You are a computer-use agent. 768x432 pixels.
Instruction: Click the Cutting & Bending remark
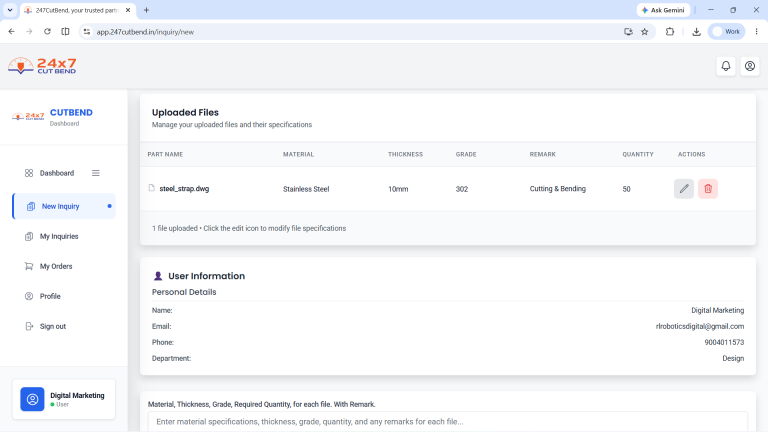[557, 189]
